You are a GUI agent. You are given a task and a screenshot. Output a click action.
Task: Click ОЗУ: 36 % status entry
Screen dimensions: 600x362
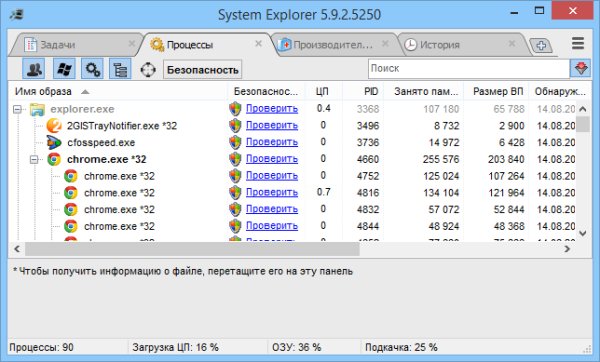click(297, 347)
